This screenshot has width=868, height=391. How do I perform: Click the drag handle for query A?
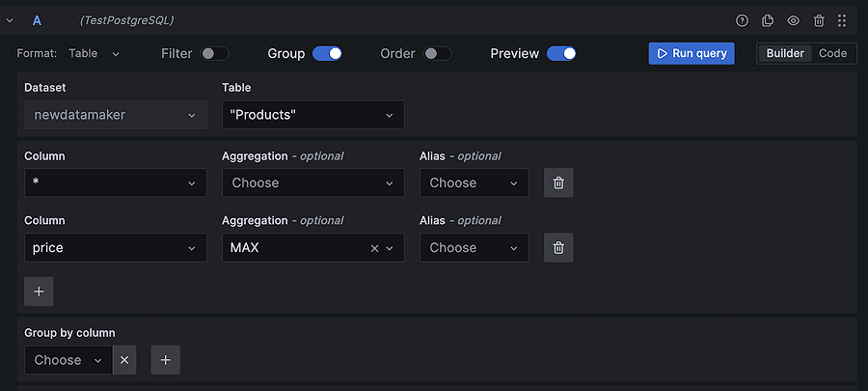coord(842,20)
